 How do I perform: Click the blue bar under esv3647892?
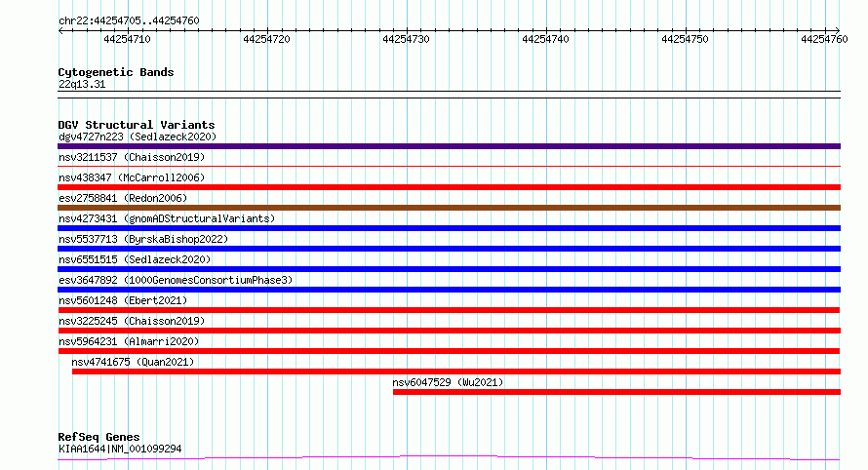pos(449,290)
